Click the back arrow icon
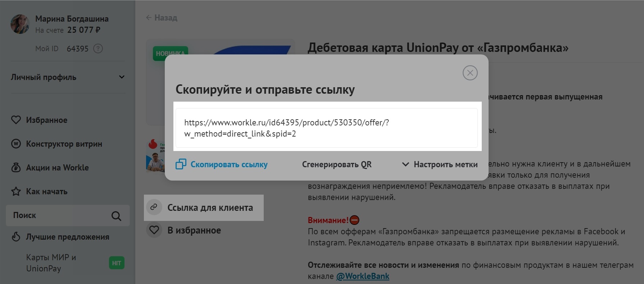644x284 pixels. 149,18
